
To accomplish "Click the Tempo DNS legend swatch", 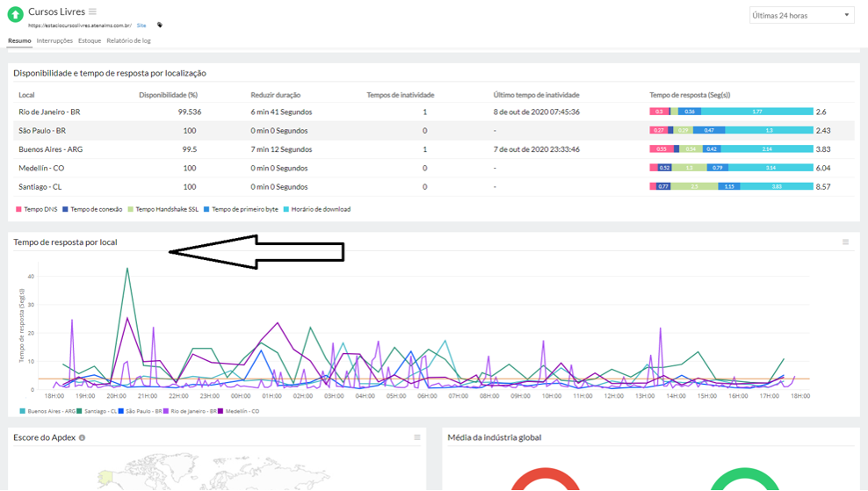I will 18,209.
